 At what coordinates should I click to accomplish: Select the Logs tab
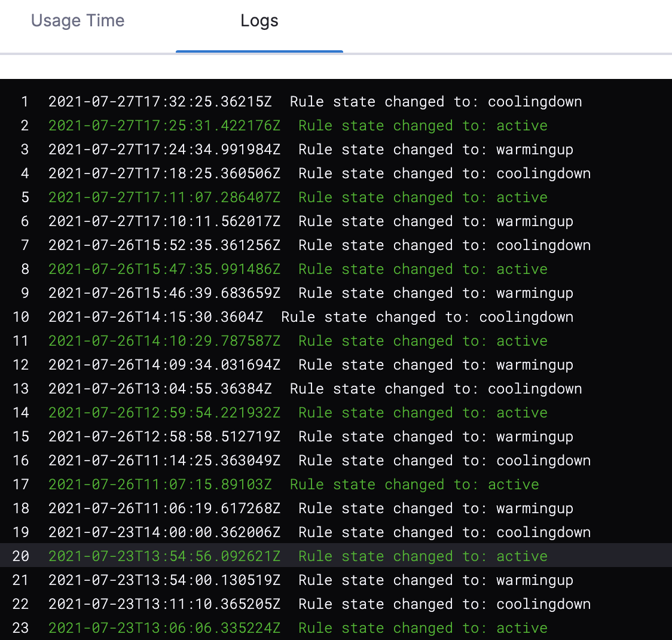pos(259,21)
